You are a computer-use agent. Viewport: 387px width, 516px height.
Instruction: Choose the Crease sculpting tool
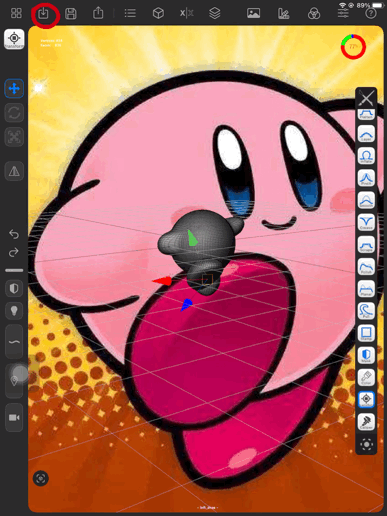[x=366, y=222]
